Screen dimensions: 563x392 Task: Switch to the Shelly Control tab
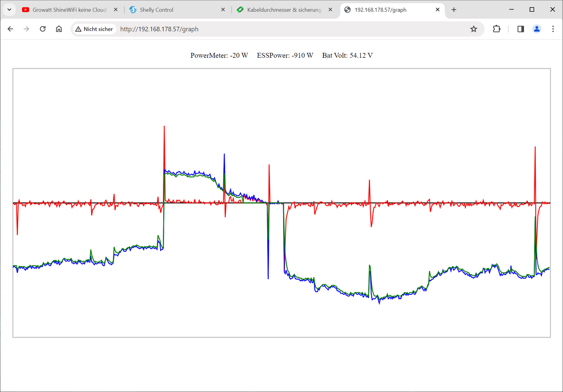(x=177, y=10)
